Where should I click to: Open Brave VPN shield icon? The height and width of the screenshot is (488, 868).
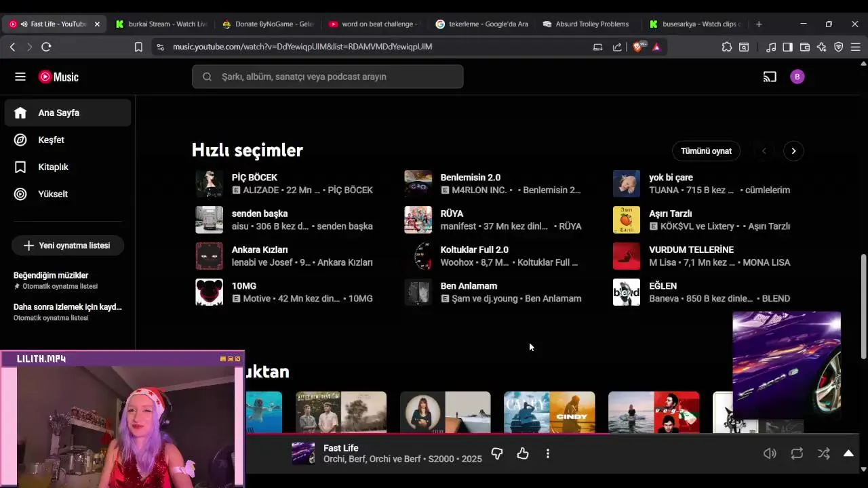coord(839,47)
